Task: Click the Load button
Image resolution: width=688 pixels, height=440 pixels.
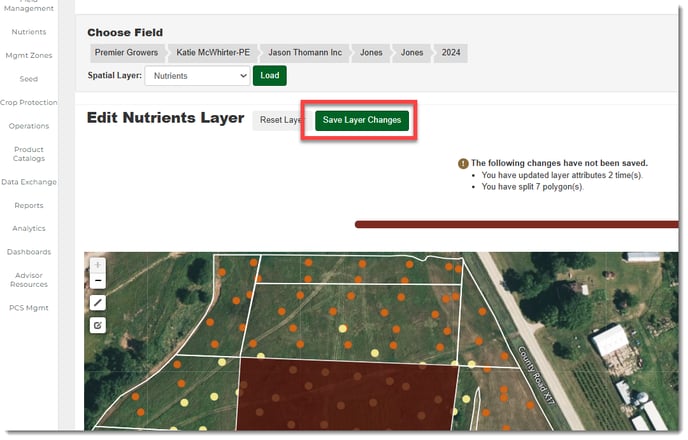Action: point(270,75)
